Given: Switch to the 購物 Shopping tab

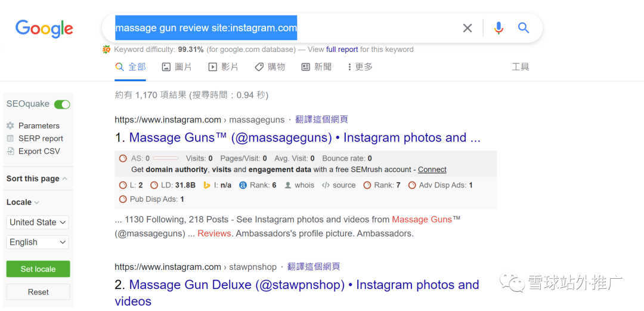Looking at the screenshot, I should (270, 67).
